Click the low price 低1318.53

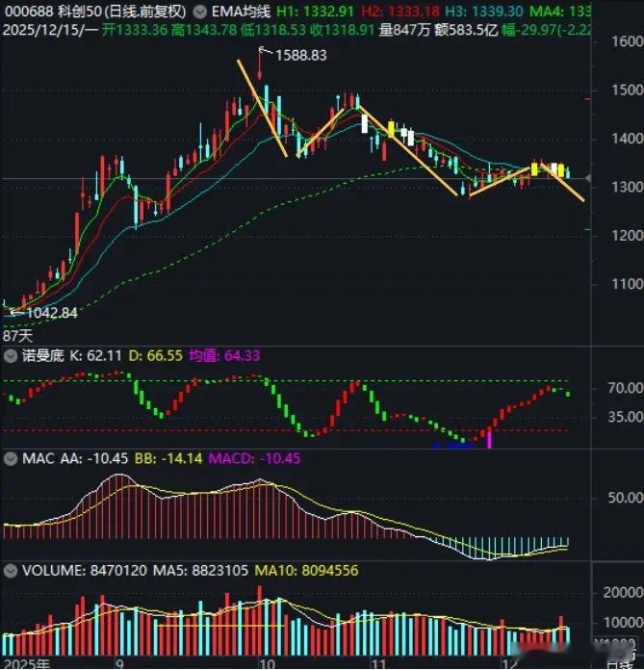(x=273, y=30)
